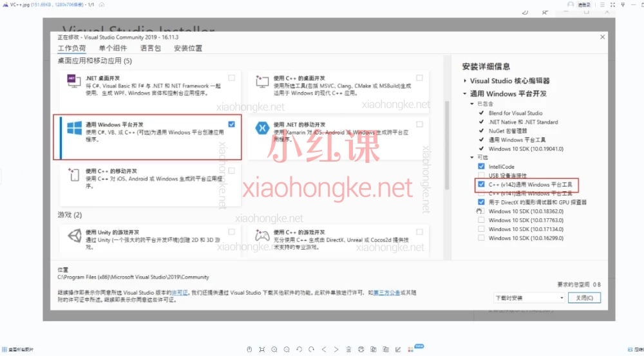Click the login text beside the avatar
Viewport: 644px width, 356px height.
583,5
